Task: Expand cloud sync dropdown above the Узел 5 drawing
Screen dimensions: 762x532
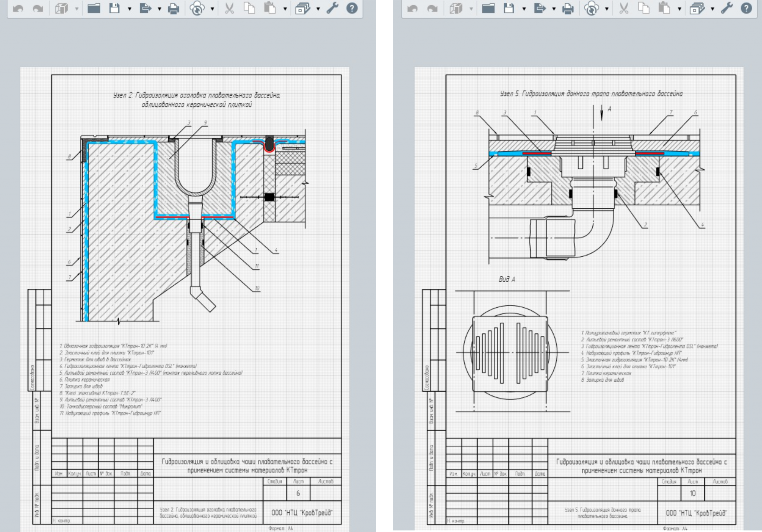Action: [x=606, y=9]
